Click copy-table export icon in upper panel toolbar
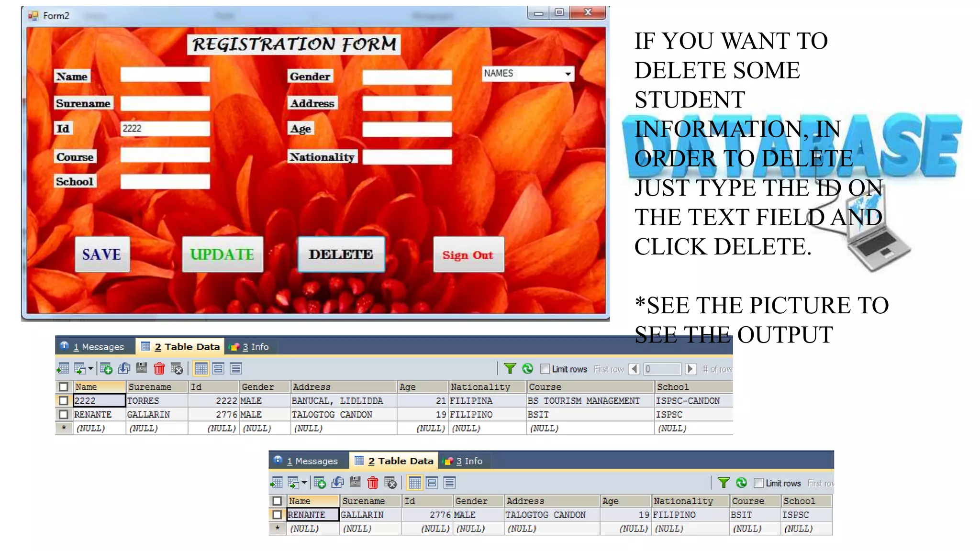Screen dimensions: 980x551 79,368
